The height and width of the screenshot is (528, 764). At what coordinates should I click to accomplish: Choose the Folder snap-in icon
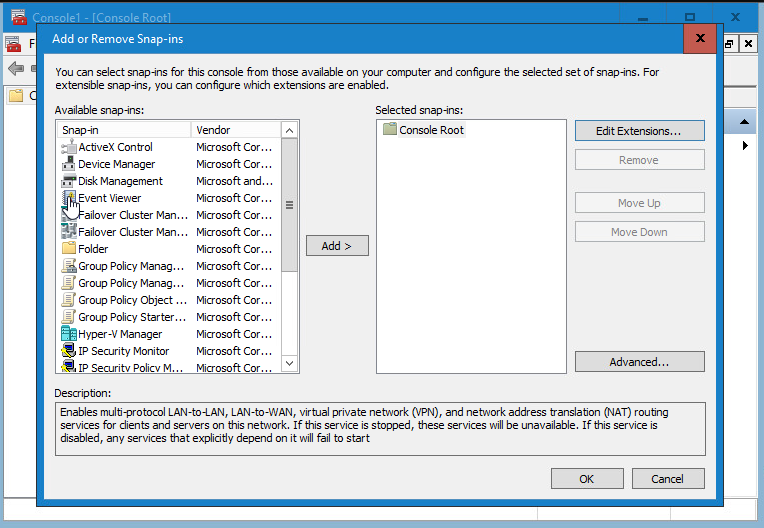point(69,249)
